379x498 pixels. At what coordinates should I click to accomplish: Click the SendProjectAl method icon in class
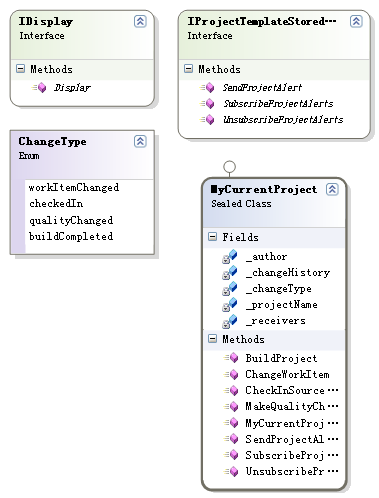(x=231, y=439)
